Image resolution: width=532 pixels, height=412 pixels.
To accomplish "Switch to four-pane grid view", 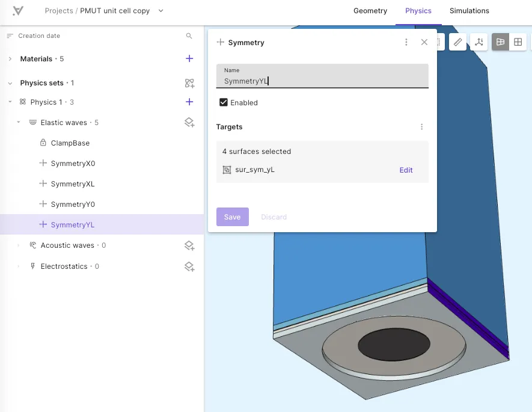I will pyautogui.click(x=518, y=42).
